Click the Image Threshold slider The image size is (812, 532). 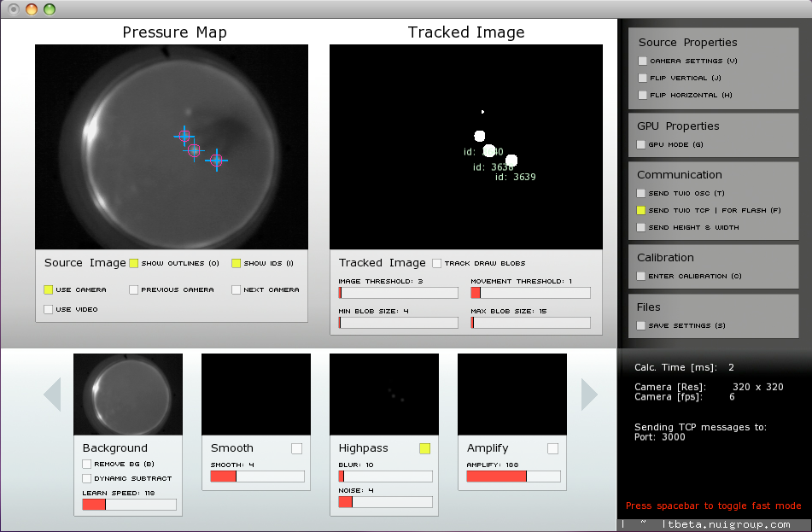coord(399,293)
